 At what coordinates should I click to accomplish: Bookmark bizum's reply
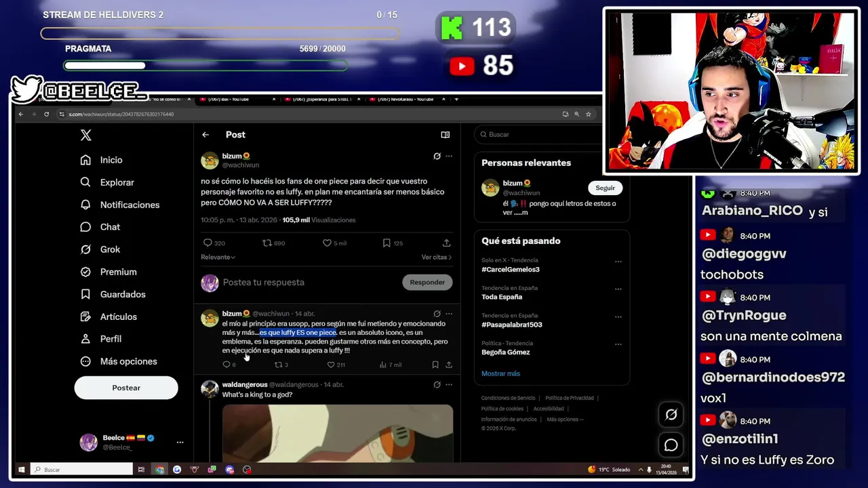pos(435,365)
